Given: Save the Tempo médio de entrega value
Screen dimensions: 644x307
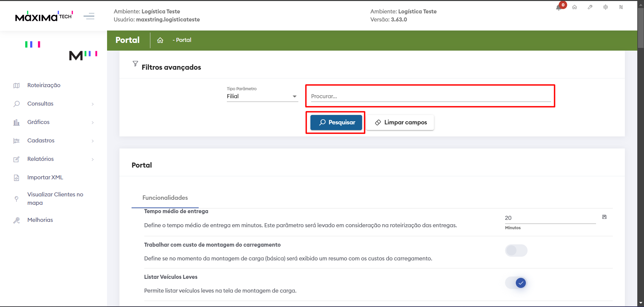Looking at the screenshot, I should pyautogui.click(x=604, y=217).
